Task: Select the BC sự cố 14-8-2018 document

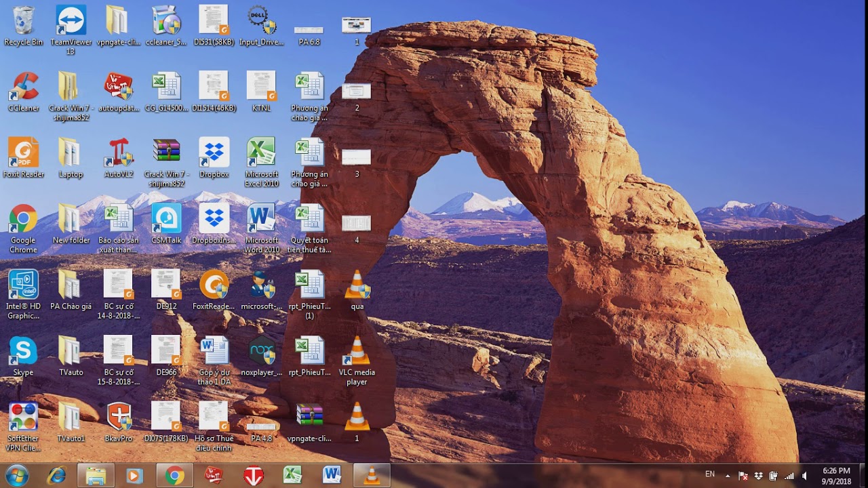Action: 119,295
